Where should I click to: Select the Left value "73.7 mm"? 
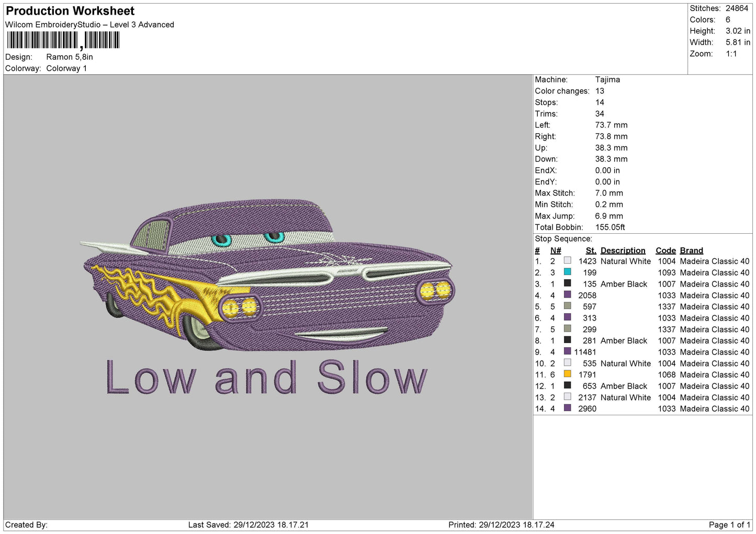point(611,125)
